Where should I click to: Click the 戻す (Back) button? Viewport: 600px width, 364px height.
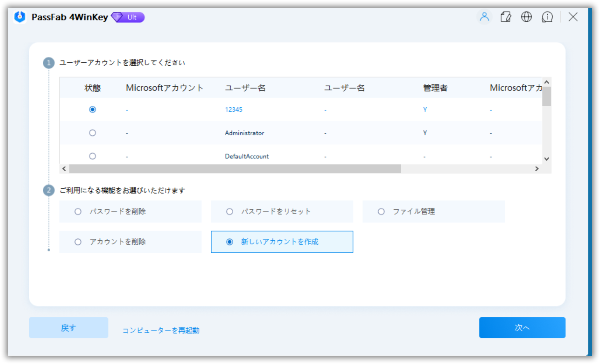[x=68, y=327]
